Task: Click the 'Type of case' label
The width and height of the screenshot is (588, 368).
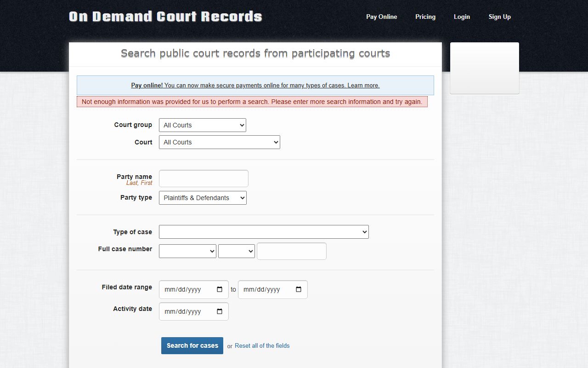Action: (133, 232)
